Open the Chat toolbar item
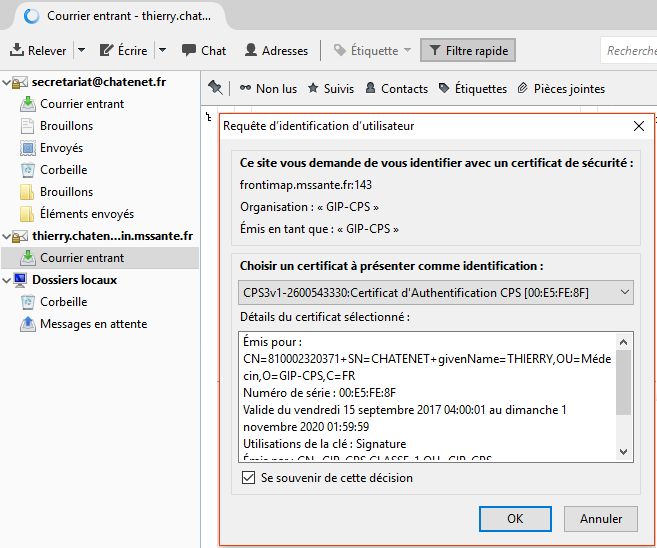The width and height of the screenshot is (657, 548). coord(204,50)
